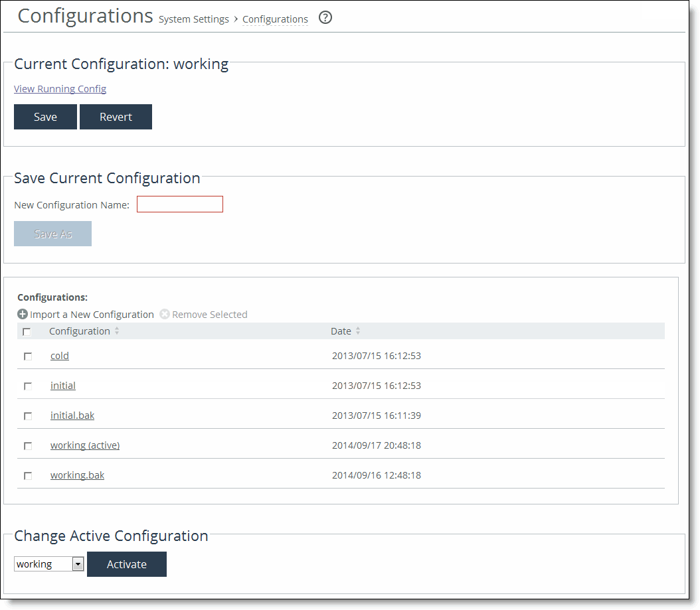Image resolution: width=700 pixels, height=610 pixels.
Task: Open the help icon next to breadcrumb
Action: pos(325,18)
